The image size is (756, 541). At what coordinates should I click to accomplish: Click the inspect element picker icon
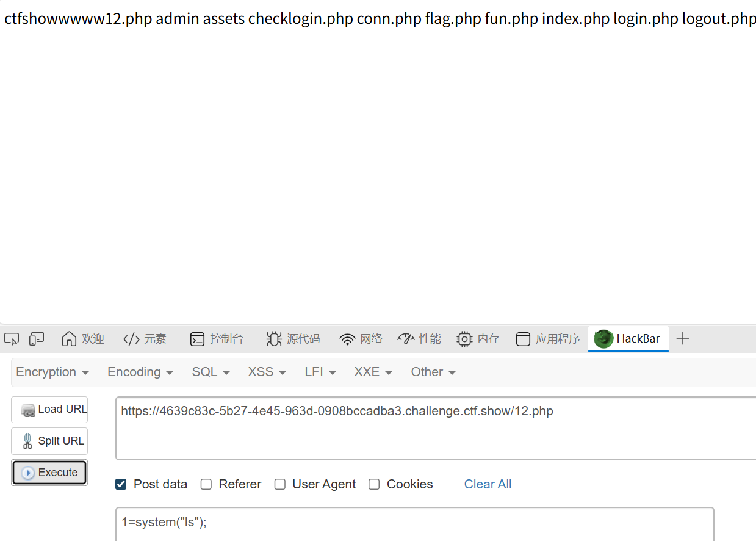(12, 338)
